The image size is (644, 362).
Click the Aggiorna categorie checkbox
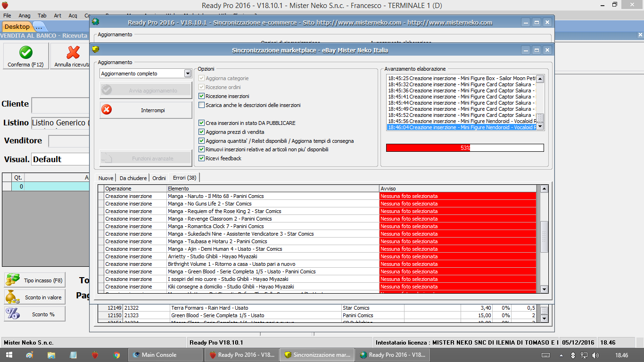(202, 78)
